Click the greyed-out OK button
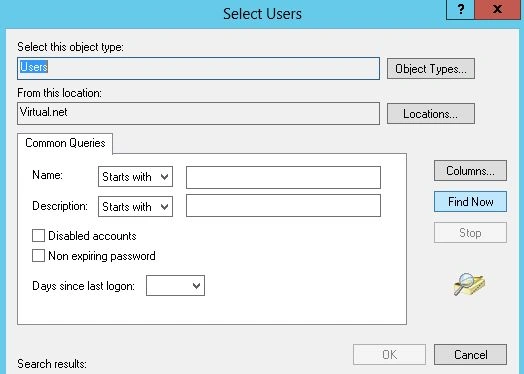 tap(389, 354)
